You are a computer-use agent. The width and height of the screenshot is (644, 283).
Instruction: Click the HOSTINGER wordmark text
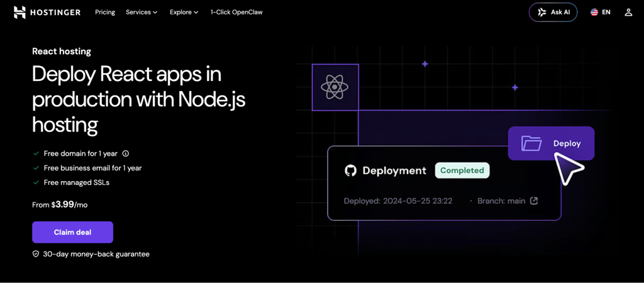point(55,13)
